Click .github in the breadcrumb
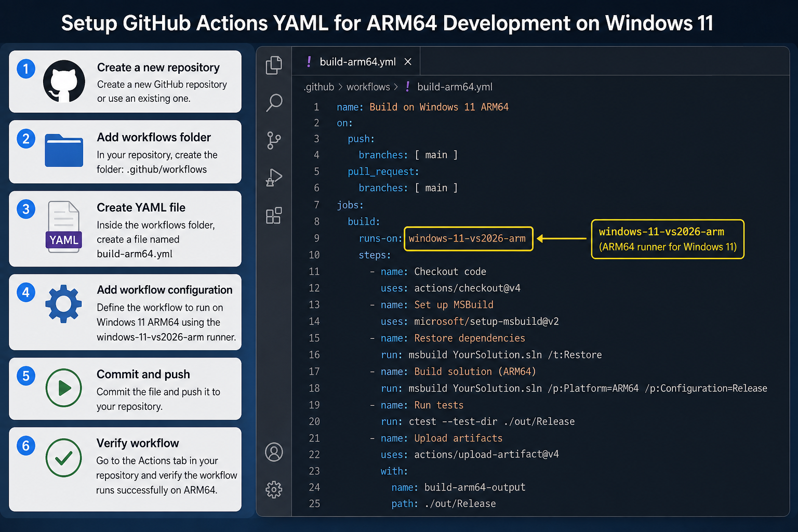Image resolution: width=798 pixels, height=532 pixels. coord(318,87)
